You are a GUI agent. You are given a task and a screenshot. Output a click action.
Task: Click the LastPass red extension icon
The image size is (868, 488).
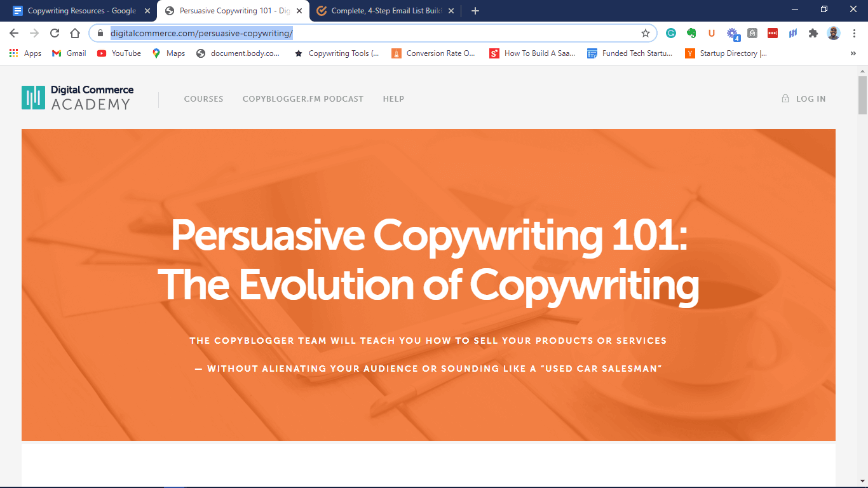(772, 33)
